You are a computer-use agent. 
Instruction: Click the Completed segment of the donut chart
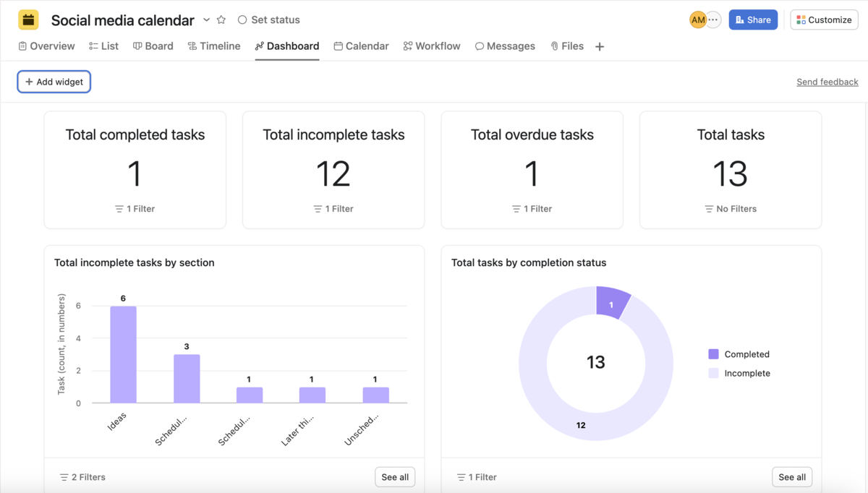coord(612,303)
